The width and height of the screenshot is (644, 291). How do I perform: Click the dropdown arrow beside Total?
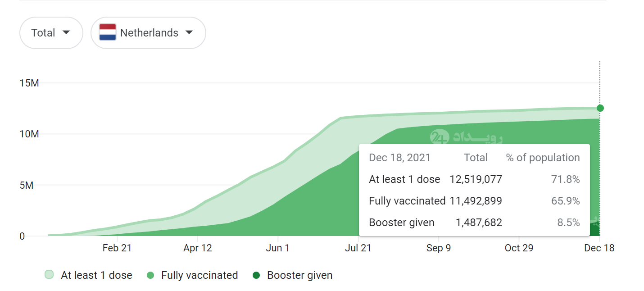click(66, 32)
